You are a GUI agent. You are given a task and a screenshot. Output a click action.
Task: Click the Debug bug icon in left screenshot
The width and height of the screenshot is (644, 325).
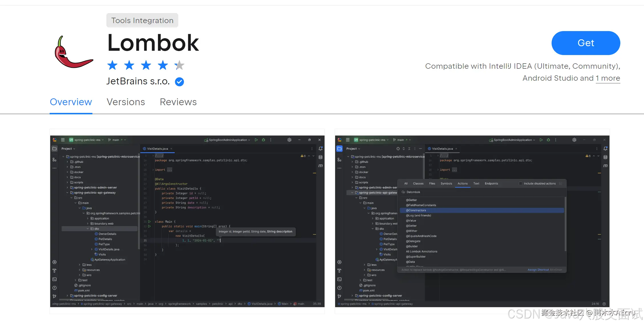pos(264,140)
